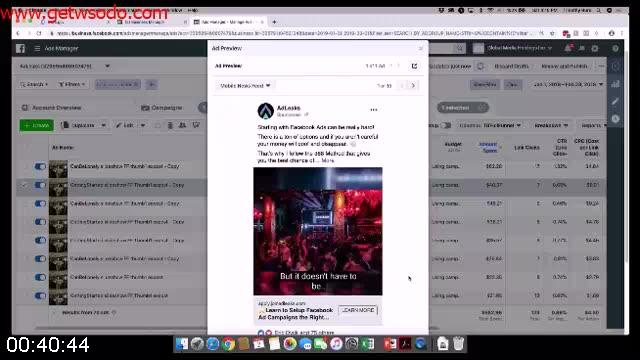Image resolution: width=640 pixels, height=360 pixels.
Task: Open the Filters dropdown
Action: [72, 84]
